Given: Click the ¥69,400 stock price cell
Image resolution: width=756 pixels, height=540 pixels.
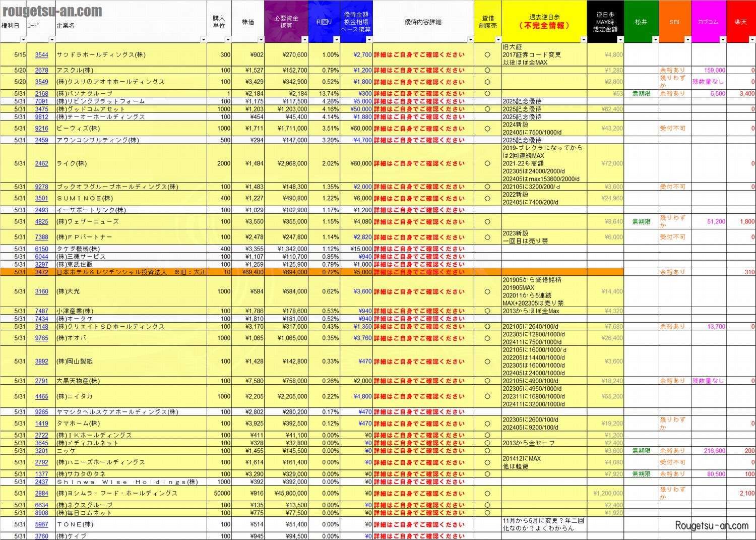Looking at the screenshot, I should coord(248,272).
